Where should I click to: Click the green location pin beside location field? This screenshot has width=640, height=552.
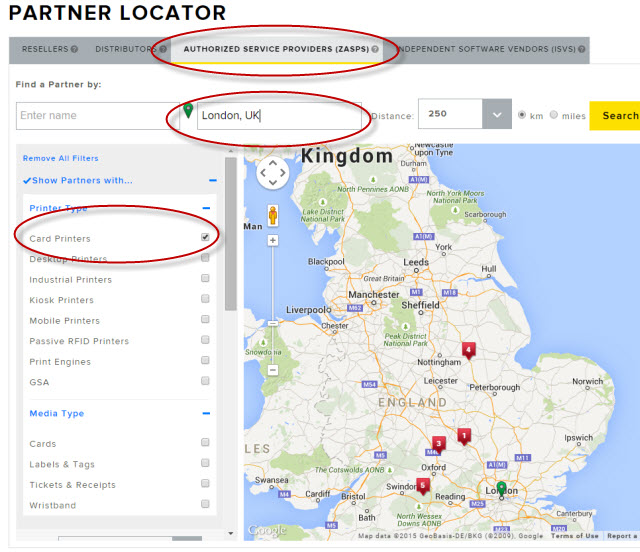188,111
